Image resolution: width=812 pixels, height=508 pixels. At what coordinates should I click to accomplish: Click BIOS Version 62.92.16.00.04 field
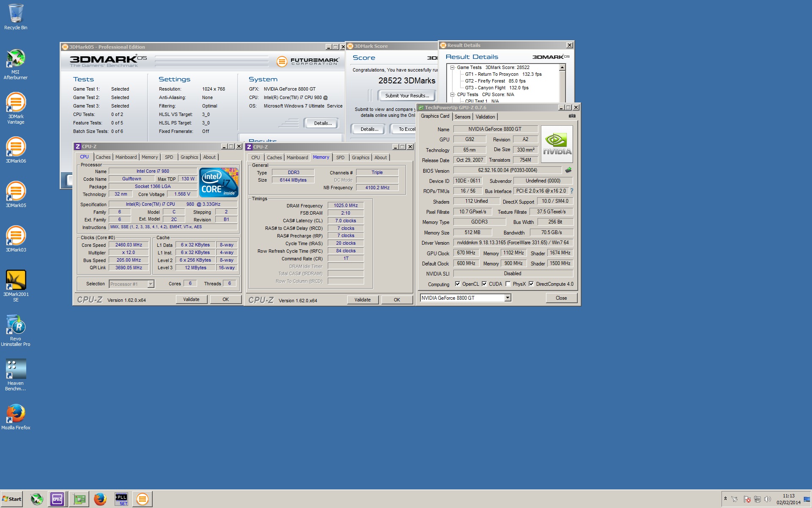[x=507, y=170]
